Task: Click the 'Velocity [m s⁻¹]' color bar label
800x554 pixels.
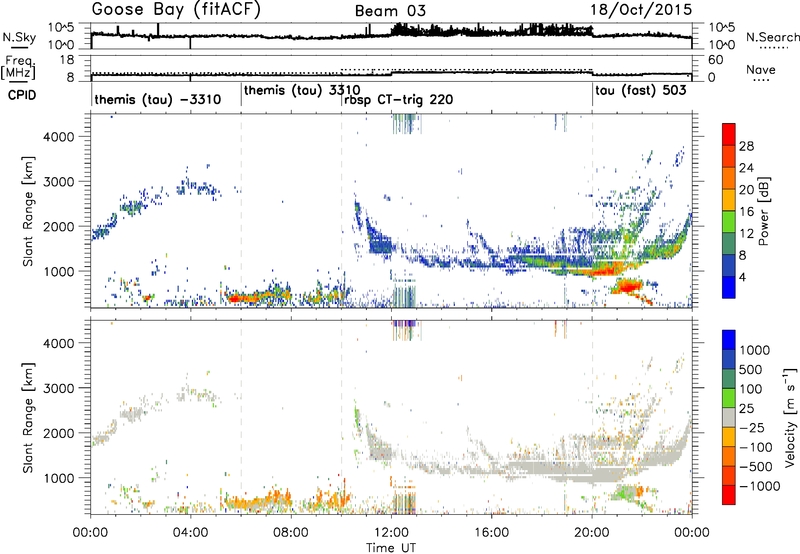Action: (790, 417)
